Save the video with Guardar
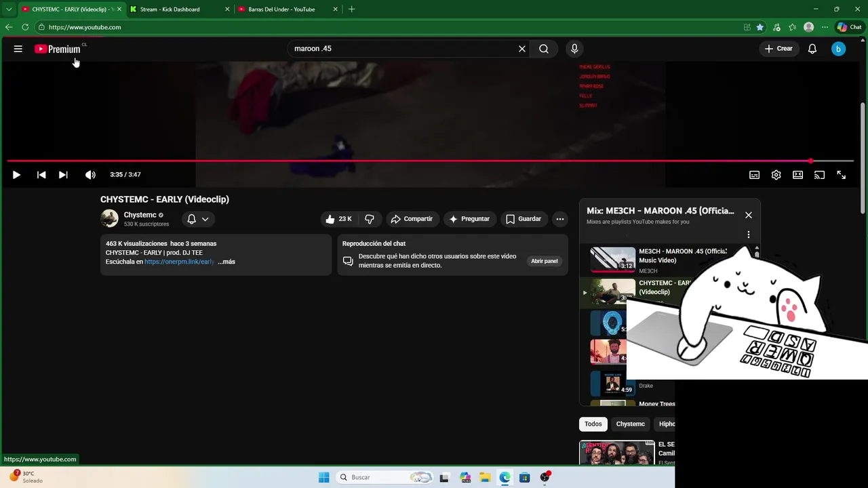Screen dimensions: 868x488 click(524, 219)
